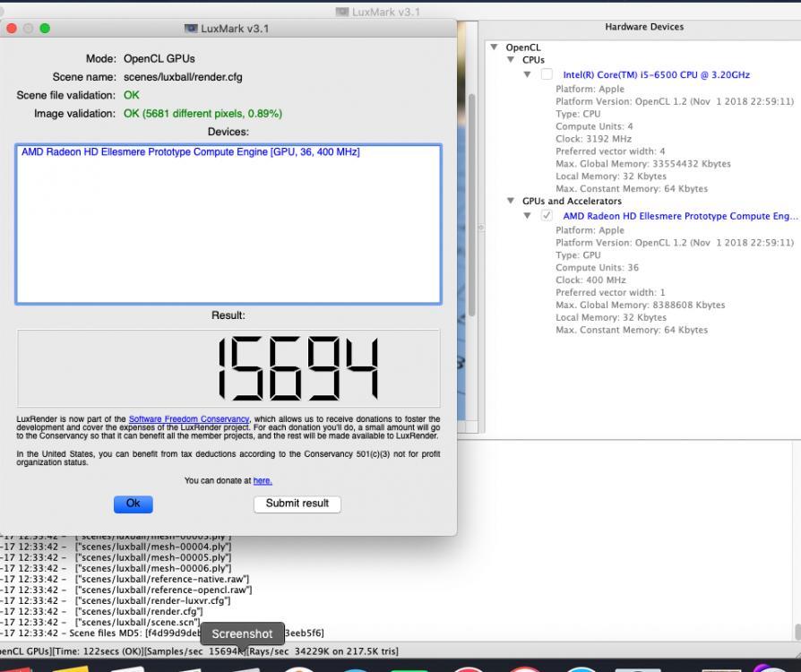The height and width of the screenshot is (672, 801).
Task: Open the Software Freedom Conservancy link
Action: click(188, 419)
